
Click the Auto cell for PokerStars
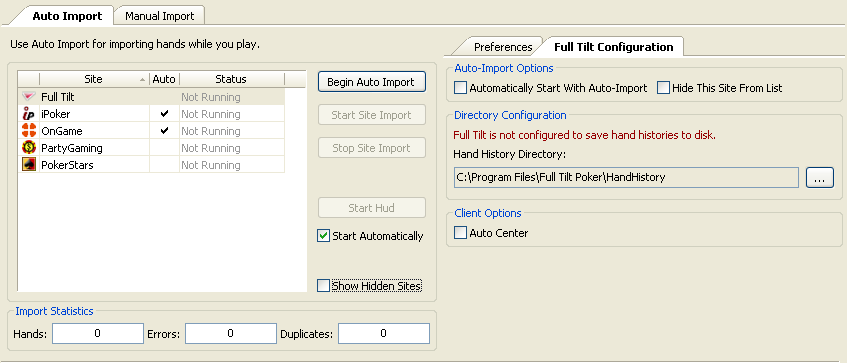(x=165, y=165)
